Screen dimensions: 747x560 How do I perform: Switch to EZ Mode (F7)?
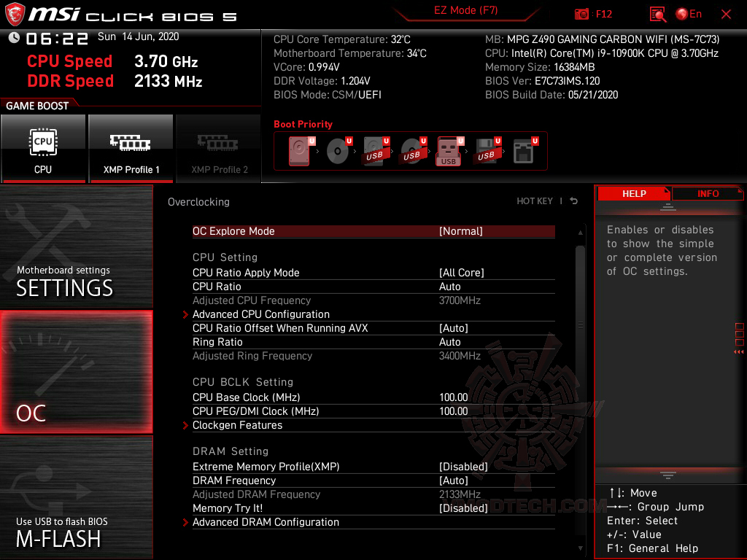pos(466,10)
